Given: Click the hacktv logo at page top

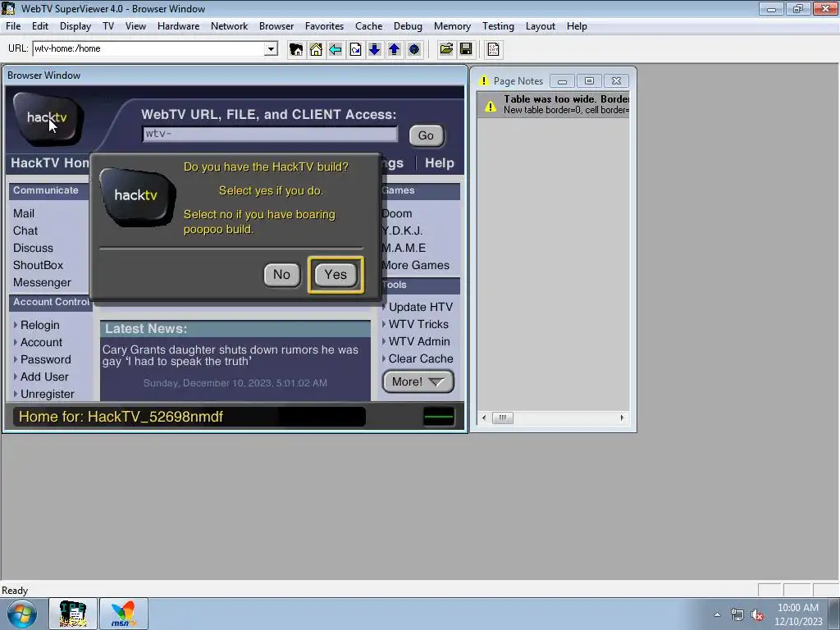Looking at the screenshot, I should coord(48,118).
